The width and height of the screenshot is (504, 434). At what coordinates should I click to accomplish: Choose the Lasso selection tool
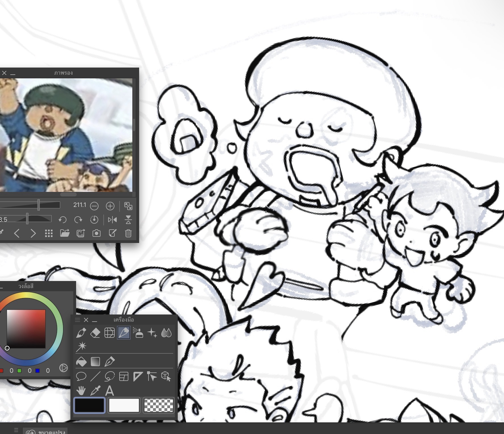click(x=110, y=377)
